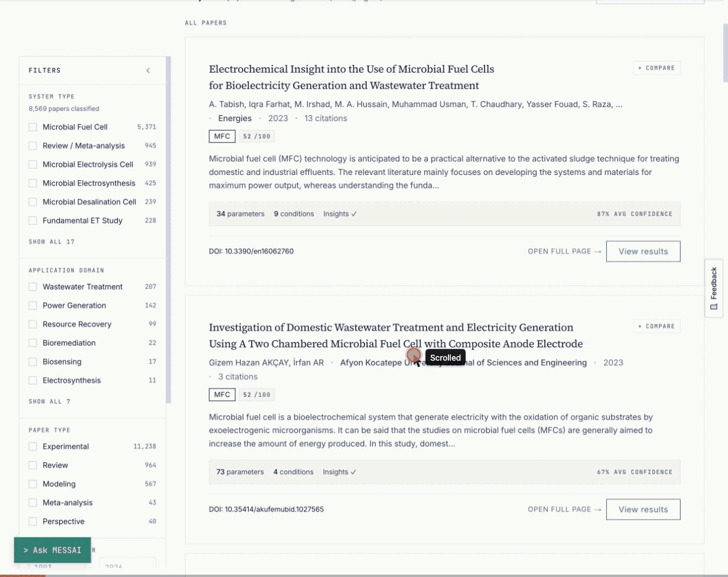Check the Perspective paper type
This screenshot has width=728, height=577.
click(32, 521)
